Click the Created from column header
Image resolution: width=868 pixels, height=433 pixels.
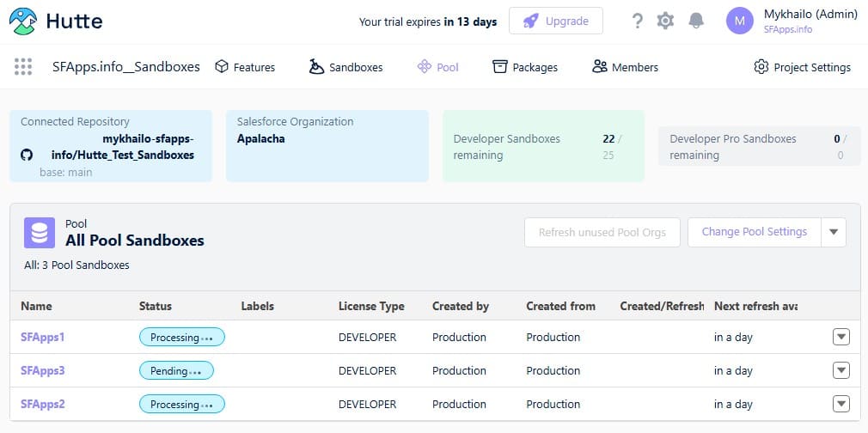pyautogui.click(x=561, y=306)
